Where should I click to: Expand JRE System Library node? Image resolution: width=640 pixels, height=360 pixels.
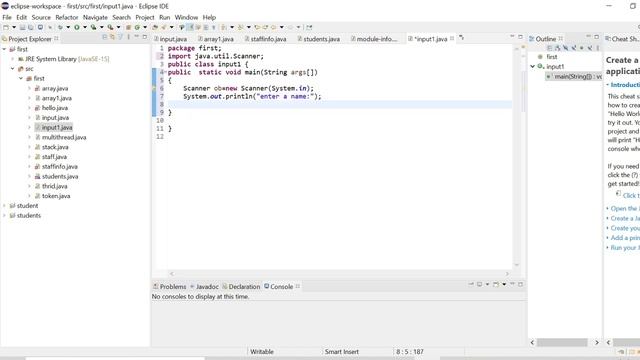(x=13, y=59)
